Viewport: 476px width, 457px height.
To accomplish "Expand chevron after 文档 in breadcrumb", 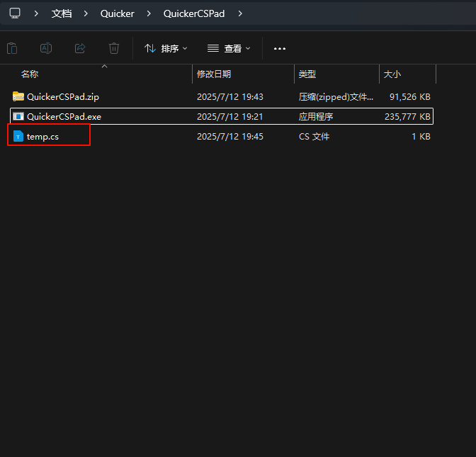I will pos(86,13).
